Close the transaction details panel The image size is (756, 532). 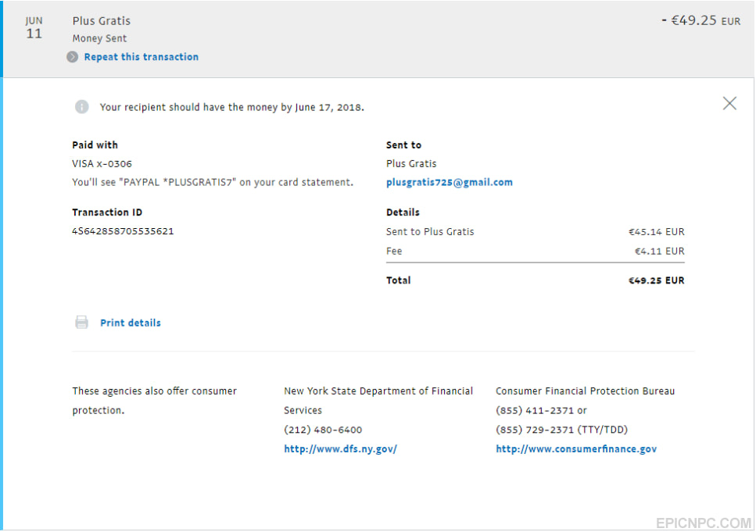click(x=729, y=103)
